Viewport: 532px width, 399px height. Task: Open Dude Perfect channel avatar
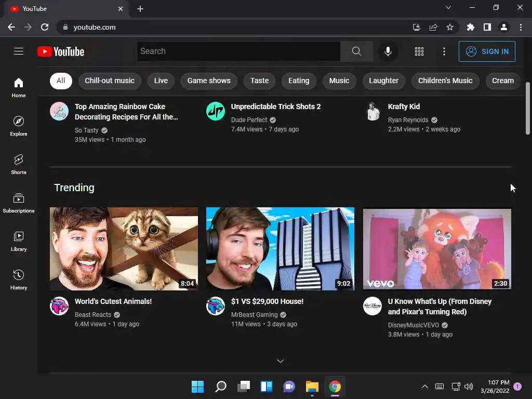[x=216, y=111]
